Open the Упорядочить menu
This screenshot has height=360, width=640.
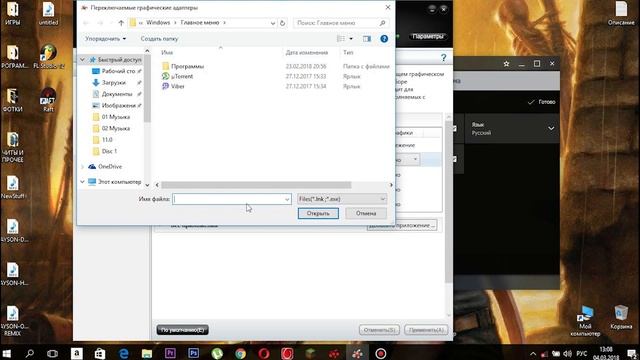tap(105, 39)
